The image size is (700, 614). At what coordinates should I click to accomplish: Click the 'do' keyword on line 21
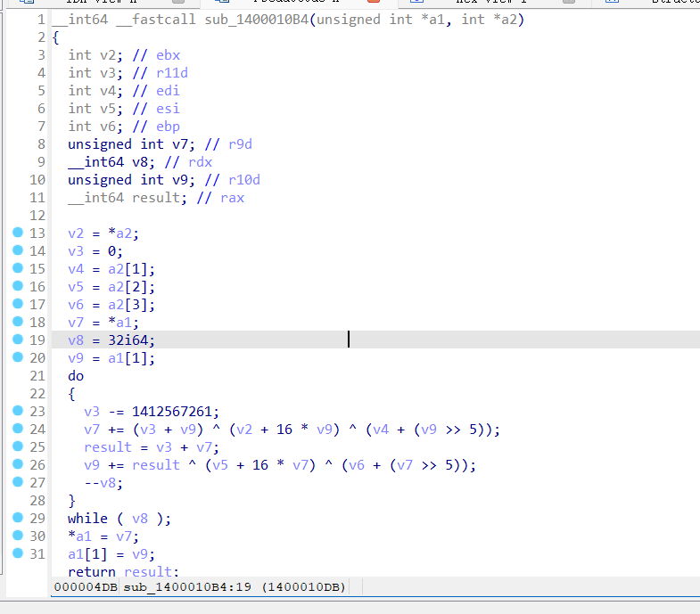[x=76, y=375]
